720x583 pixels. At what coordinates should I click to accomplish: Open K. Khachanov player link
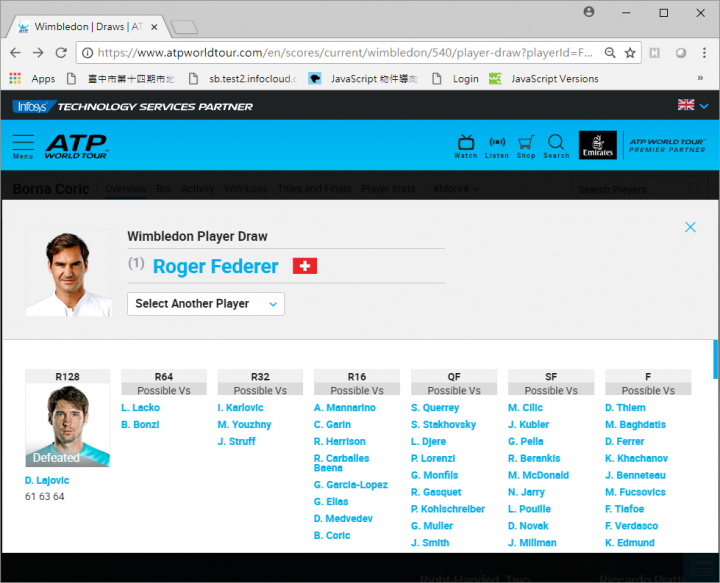pos(636,459)
